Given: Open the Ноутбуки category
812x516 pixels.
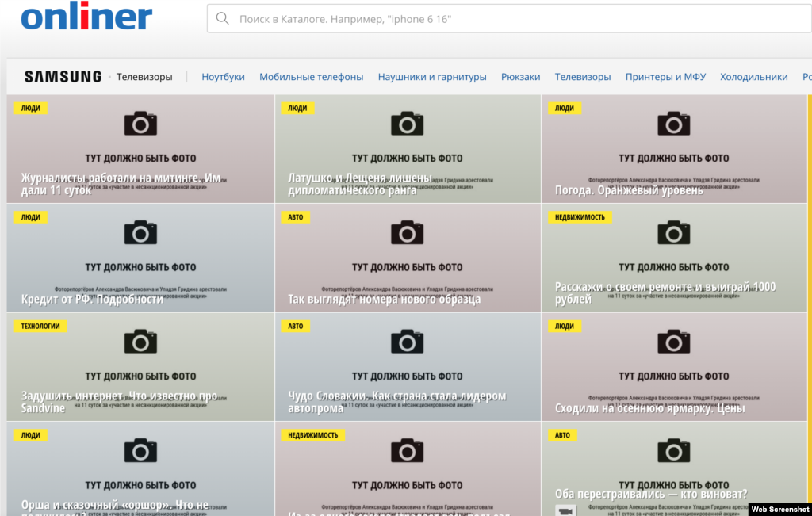Looking at the screenshot, I should [x=223, y=77].
